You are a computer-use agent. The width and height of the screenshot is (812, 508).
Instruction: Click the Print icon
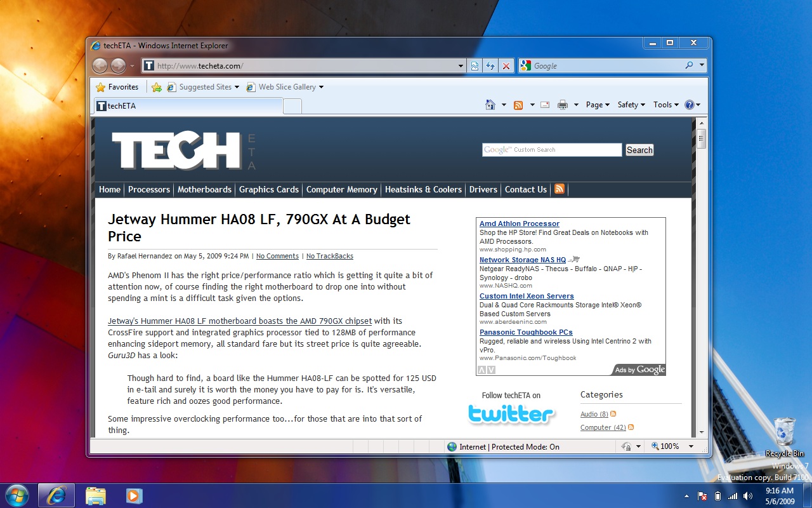pos(562,105)
